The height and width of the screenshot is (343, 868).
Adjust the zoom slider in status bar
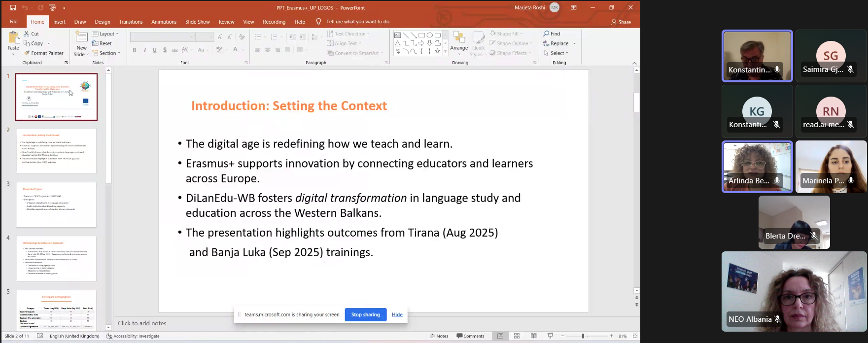point(583,336)
